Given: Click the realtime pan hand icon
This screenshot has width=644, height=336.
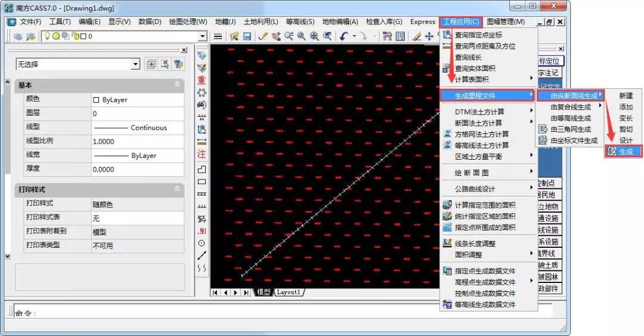Looking at the screenshot, I should tap(276, 36).
